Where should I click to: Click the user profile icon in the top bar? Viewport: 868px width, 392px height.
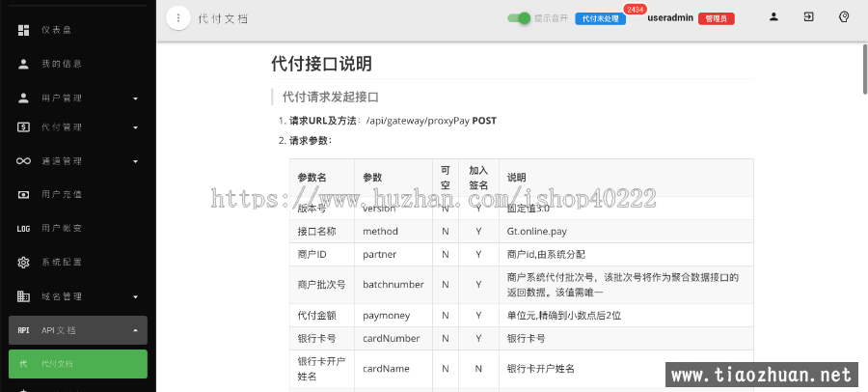coord(773,17)
